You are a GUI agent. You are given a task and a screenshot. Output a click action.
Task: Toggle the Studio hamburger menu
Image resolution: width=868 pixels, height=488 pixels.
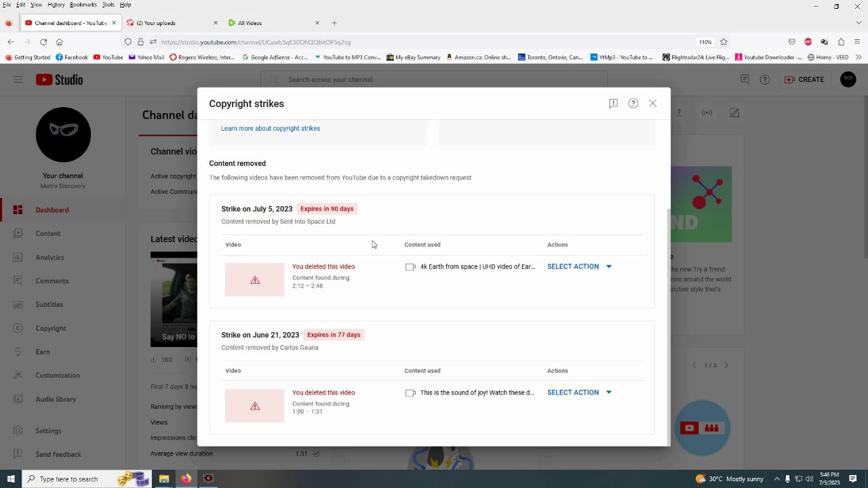(x=18, y=79)
